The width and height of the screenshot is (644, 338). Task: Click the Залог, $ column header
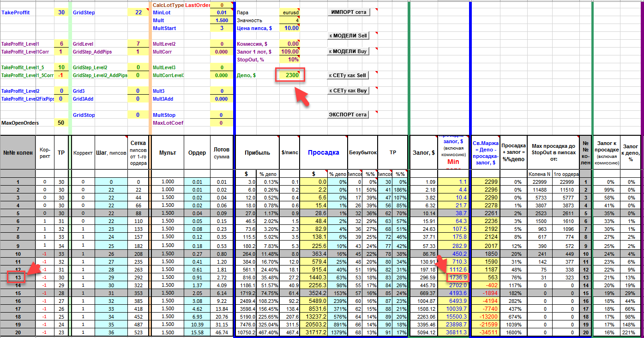coord(424,152)
